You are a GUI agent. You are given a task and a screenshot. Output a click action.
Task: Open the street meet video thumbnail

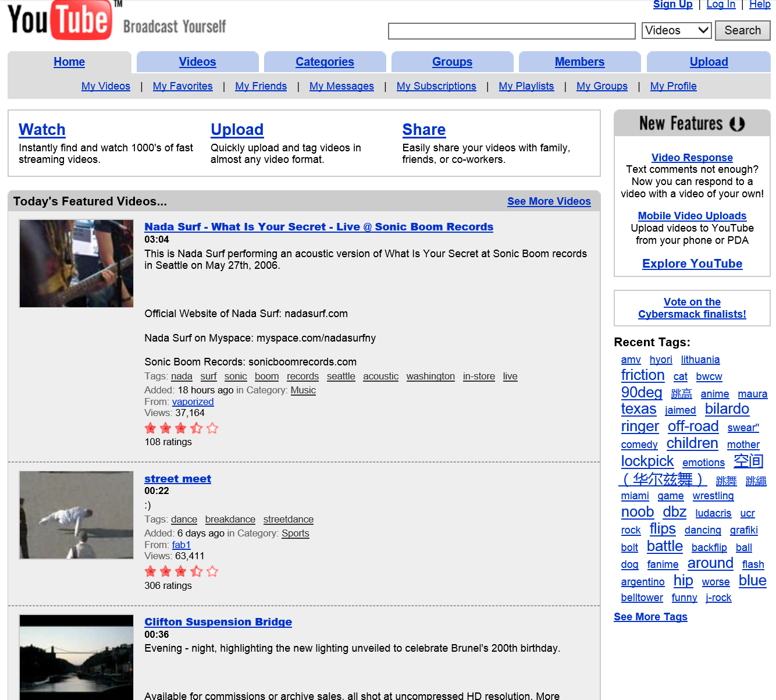76,515
